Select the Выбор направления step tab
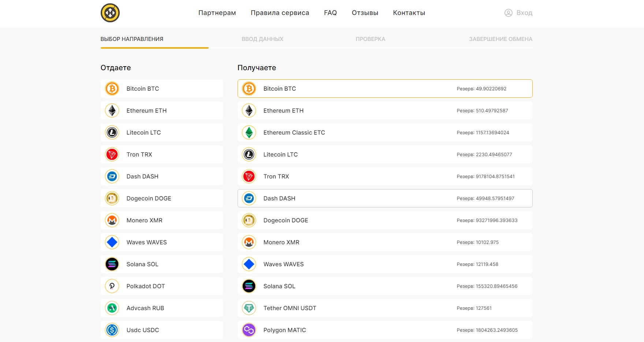 click(x=132, y=39)
